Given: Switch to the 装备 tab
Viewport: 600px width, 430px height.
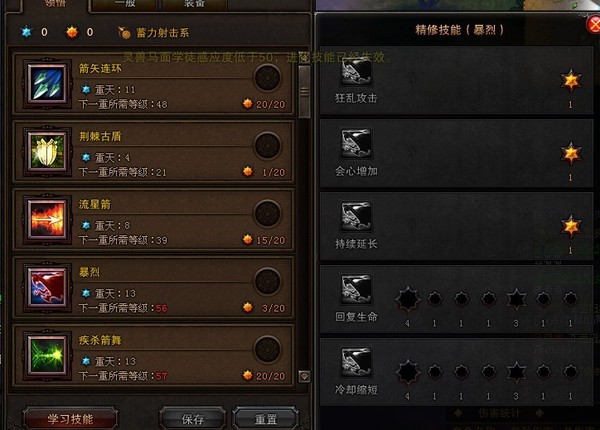Looking at the screenshot, I should 194,5.
